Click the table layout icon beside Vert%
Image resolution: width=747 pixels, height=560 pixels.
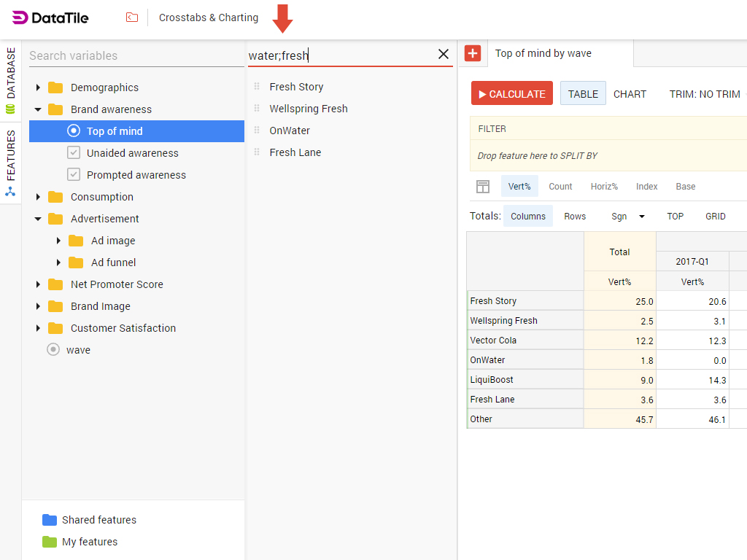(x=483, y=187)
